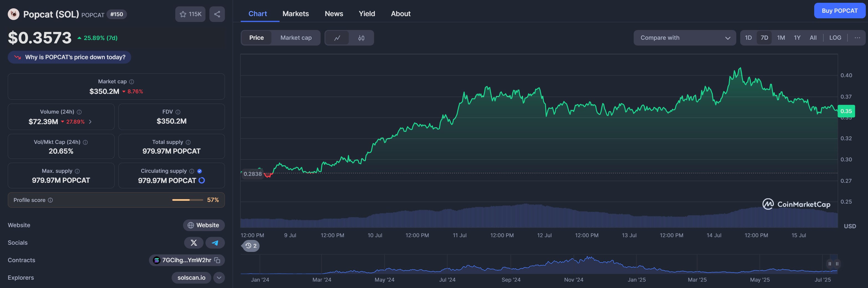Screen dimensions: 868x288
Task: Click Market cap info icon
Action: (132, 82)
